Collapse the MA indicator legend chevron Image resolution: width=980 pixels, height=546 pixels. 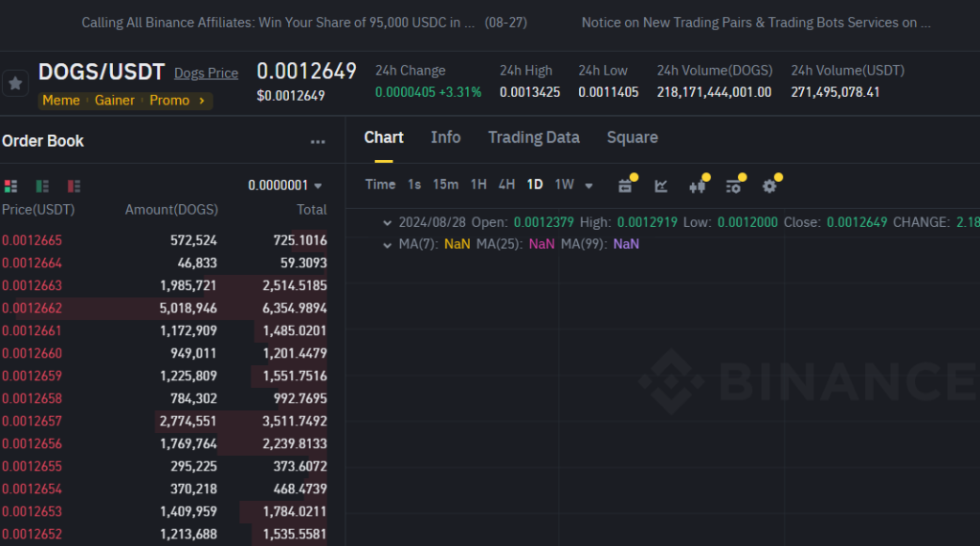tap(387, 245)
